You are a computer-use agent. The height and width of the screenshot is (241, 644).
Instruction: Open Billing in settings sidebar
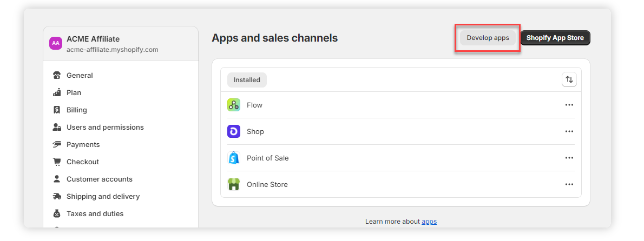76,110
